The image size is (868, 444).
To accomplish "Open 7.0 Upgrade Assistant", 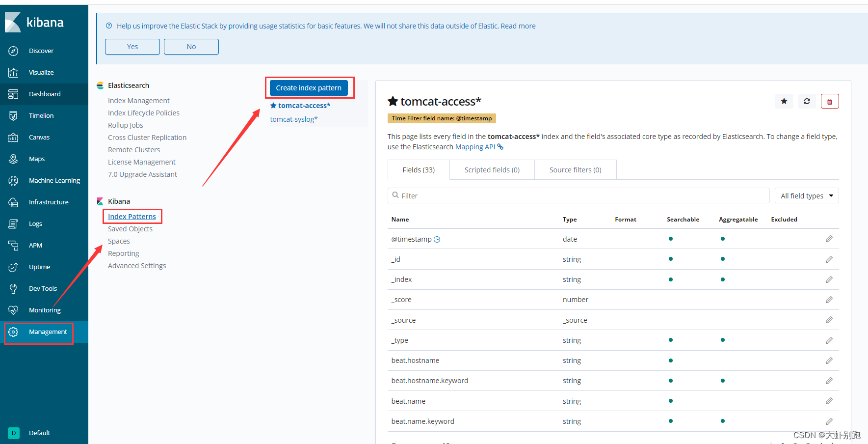I will [142, 174].
